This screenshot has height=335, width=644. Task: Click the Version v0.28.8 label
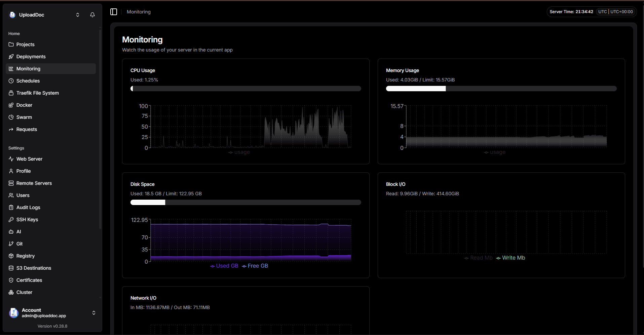pos(52,326)
